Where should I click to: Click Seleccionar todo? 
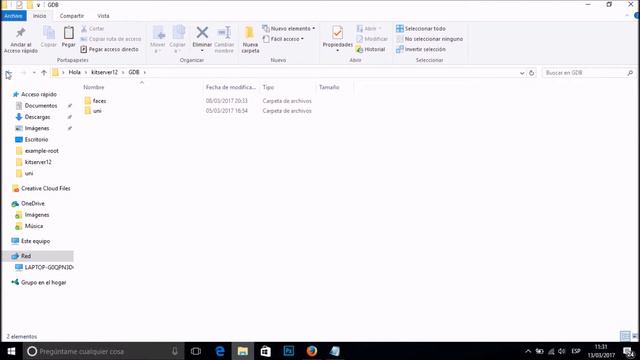(x=420, y=29)
